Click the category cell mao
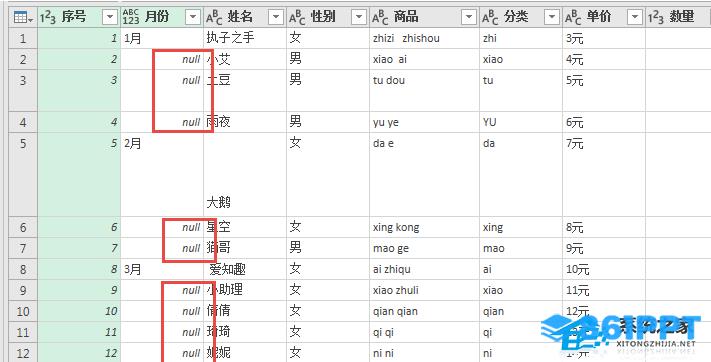Image resolution: width=711 pixels, height=362 pixels. click(521, 248)
